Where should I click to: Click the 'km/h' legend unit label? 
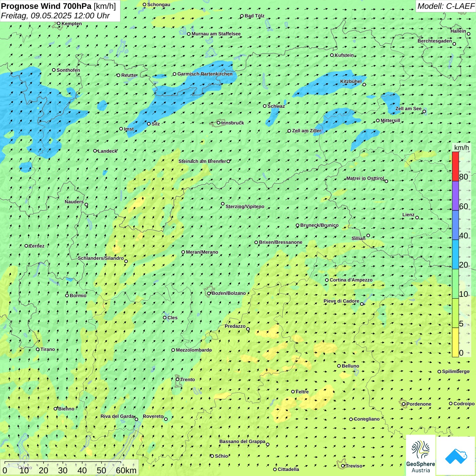click(461, 148)
